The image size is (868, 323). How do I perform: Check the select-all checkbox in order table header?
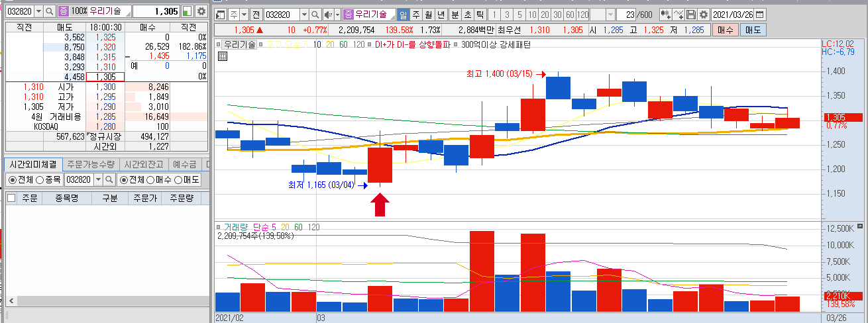(11, 197)
